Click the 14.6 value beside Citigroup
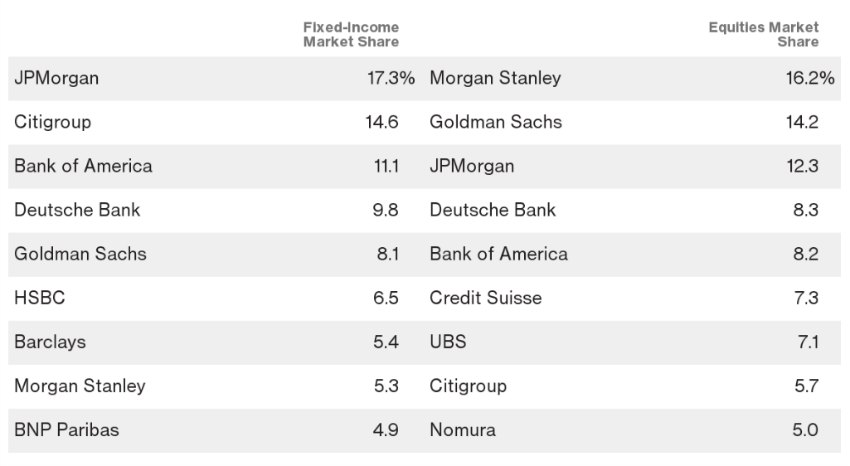The image size is (850, 466). (383, 122)
